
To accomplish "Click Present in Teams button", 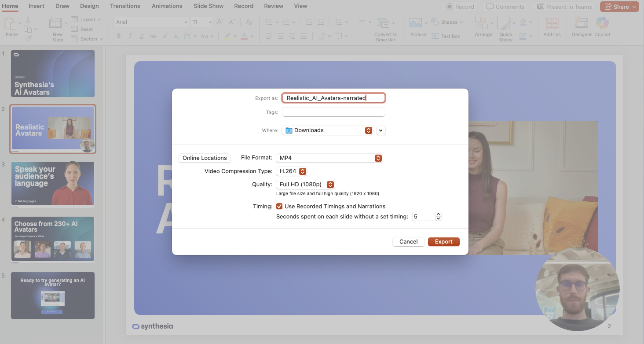I will click(x=564, y=7).
